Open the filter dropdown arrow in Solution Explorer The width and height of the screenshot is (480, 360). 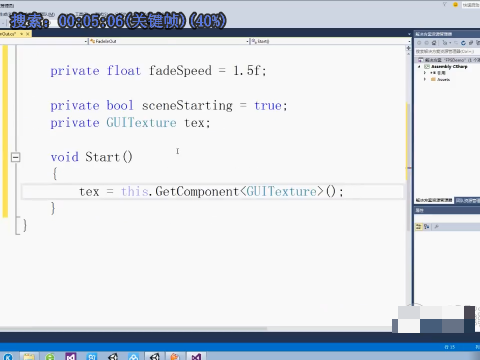[450, 43]
